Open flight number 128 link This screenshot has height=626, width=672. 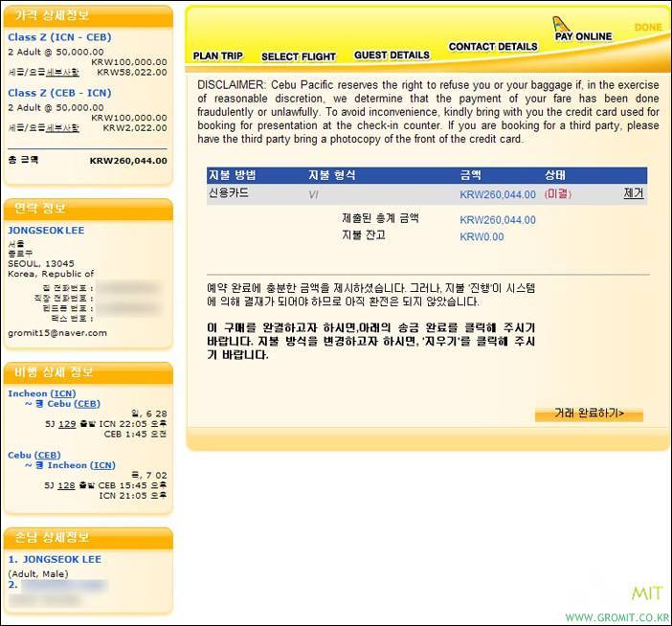(66, 485)
